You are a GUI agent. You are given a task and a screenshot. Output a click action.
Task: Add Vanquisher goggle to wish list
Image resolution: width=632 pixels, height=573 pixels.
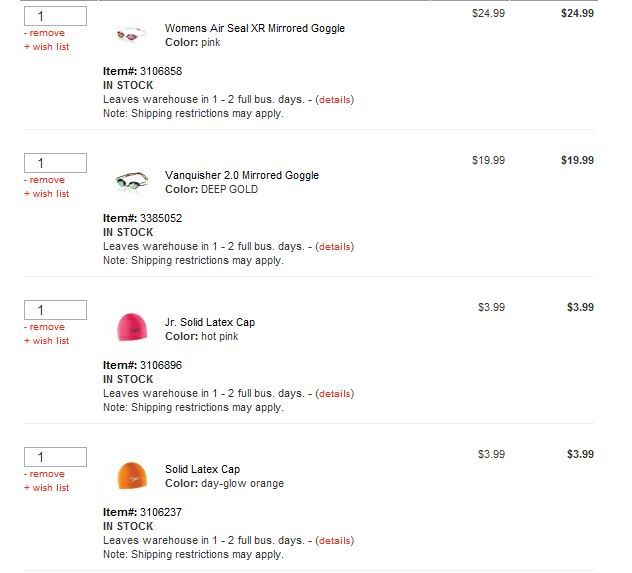click(46, 194)
